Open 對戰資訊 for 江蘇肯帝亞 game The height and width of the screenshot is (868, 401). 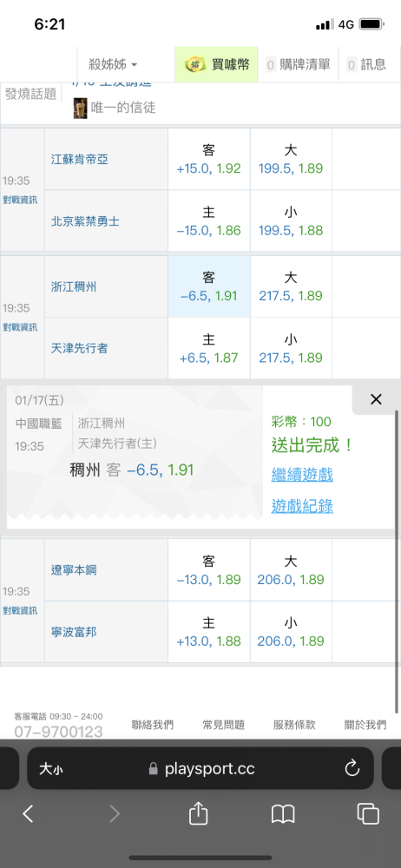(20, 200)
